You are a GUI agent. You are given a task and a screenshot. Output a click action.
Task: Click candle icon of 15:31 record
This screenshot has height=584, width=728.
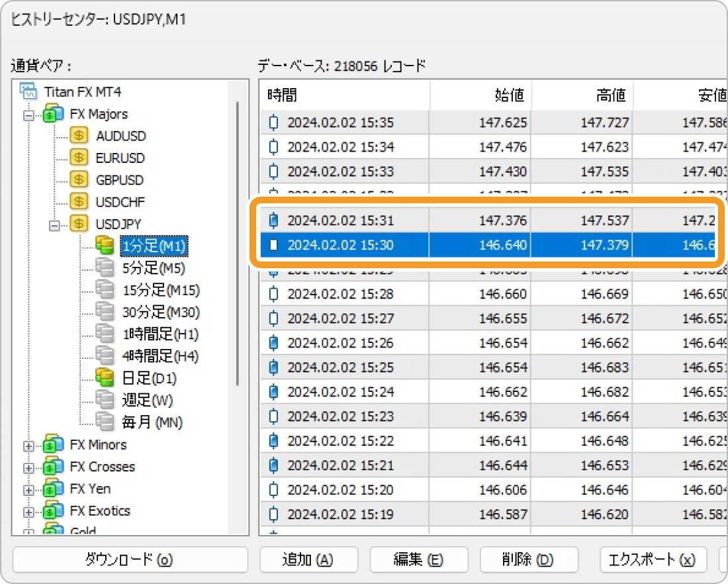(274, 220)
